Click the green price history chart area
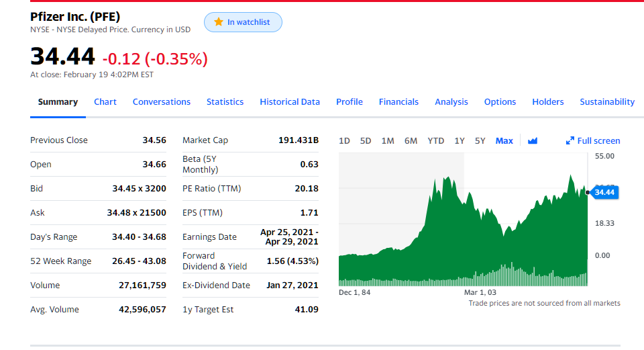 (464, 230)
